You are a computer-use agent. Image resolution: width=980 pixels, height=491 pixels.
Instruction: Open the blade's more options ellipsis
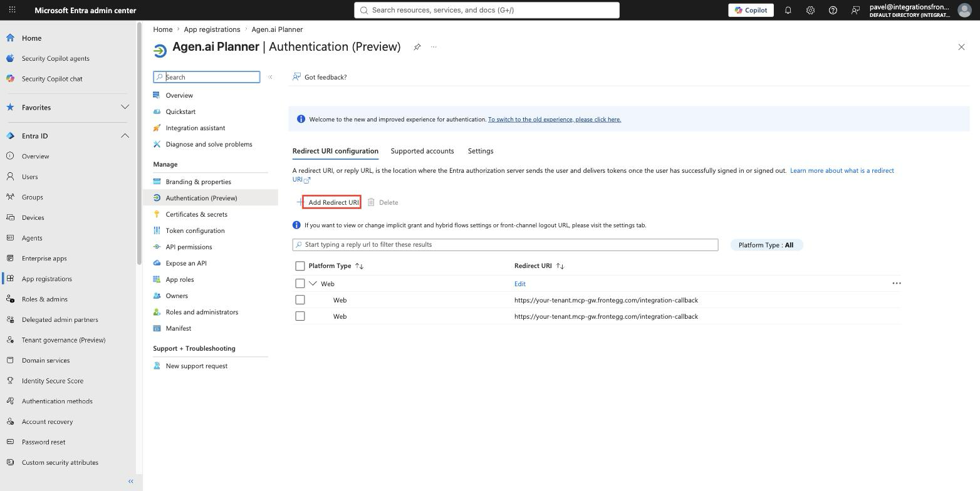click(434, 47)
